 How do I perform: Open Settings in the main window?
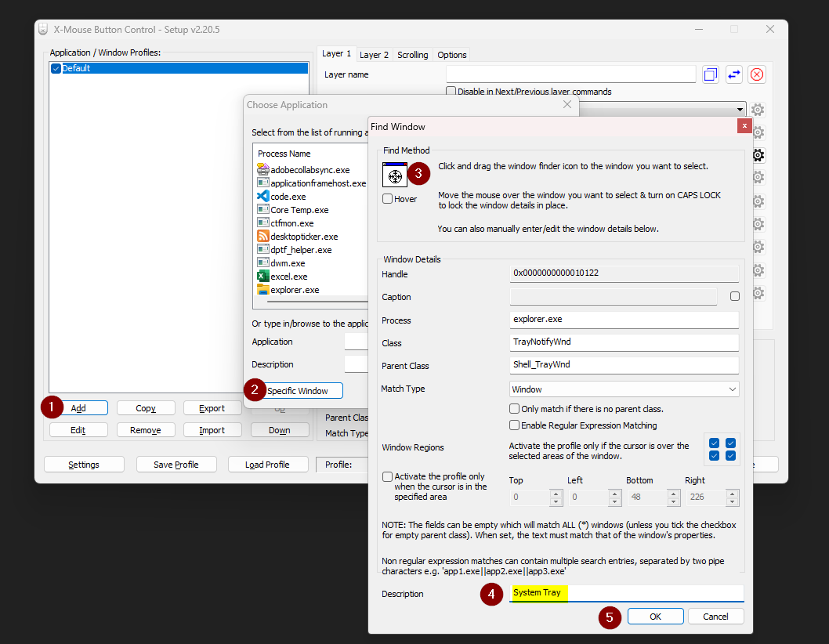click(x=84, y=465)
